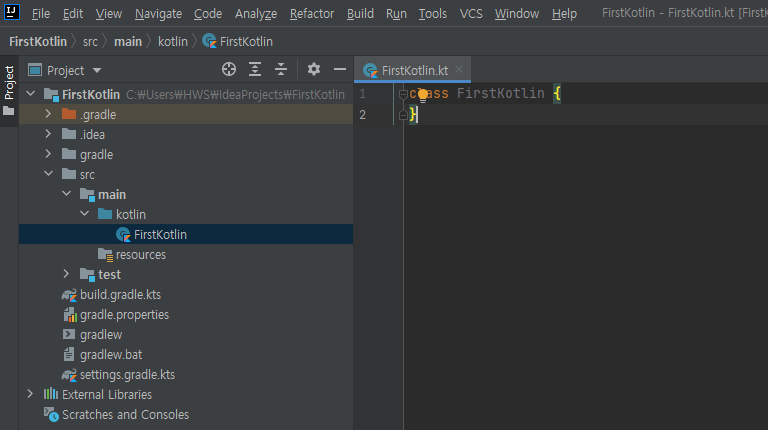
Task: Open the Help menu
Action: click(x=564, y=14)
